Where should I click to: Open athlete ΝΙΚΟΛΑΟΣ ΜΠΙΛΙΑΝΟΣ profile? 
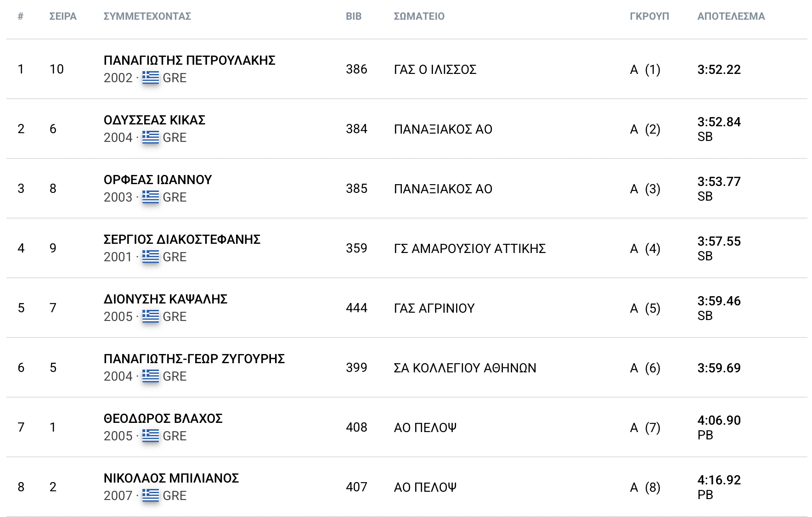[171, 478]
